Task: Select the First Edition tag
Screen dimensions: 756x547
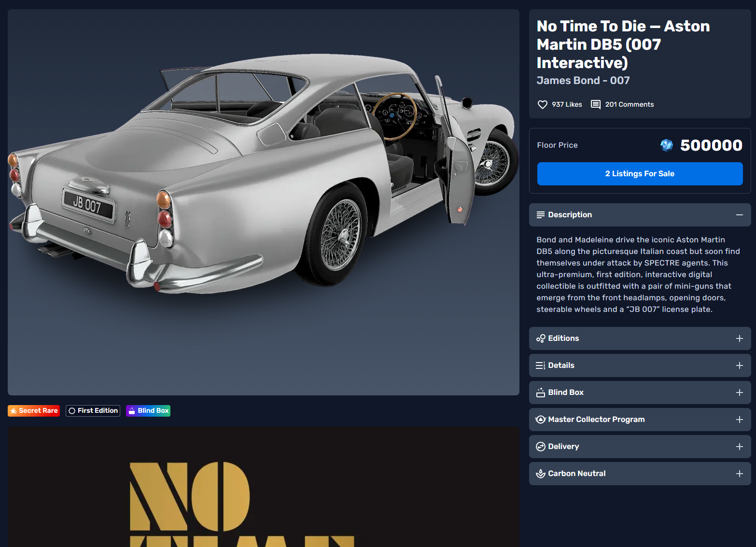Action: 93,411
